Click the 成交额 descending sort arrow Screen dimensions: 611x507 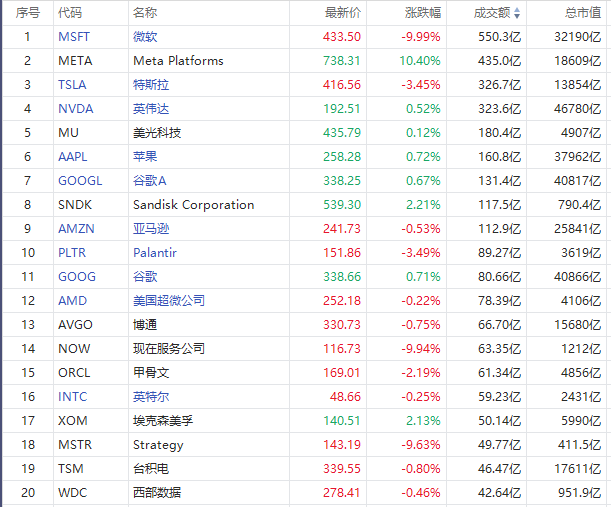pos(517,13)
